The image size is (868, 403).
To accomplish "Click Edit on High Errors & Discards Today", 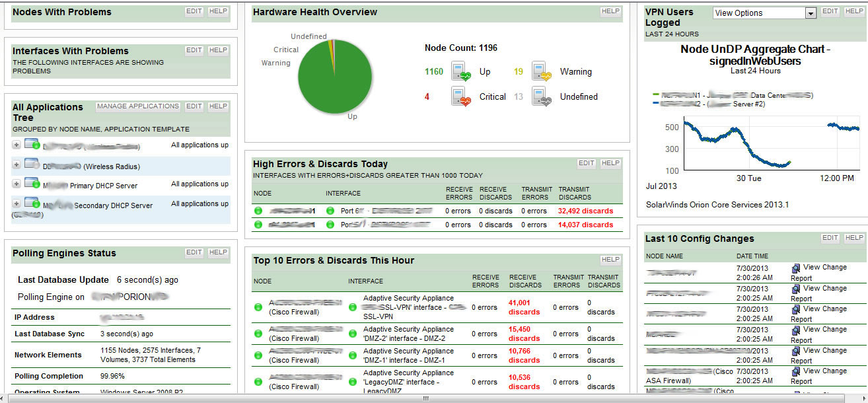I will pos(587,163).
